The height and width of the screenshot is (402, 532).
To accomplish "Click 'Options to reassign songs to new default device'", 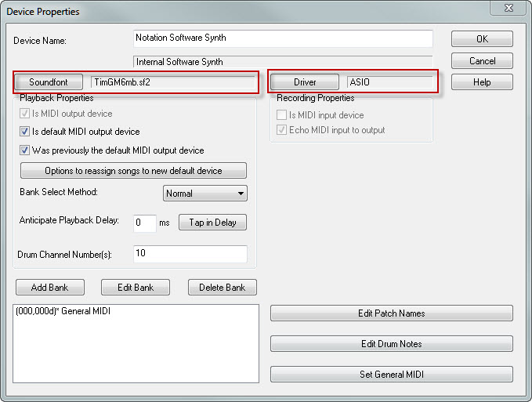I will (x=133, y=171).
